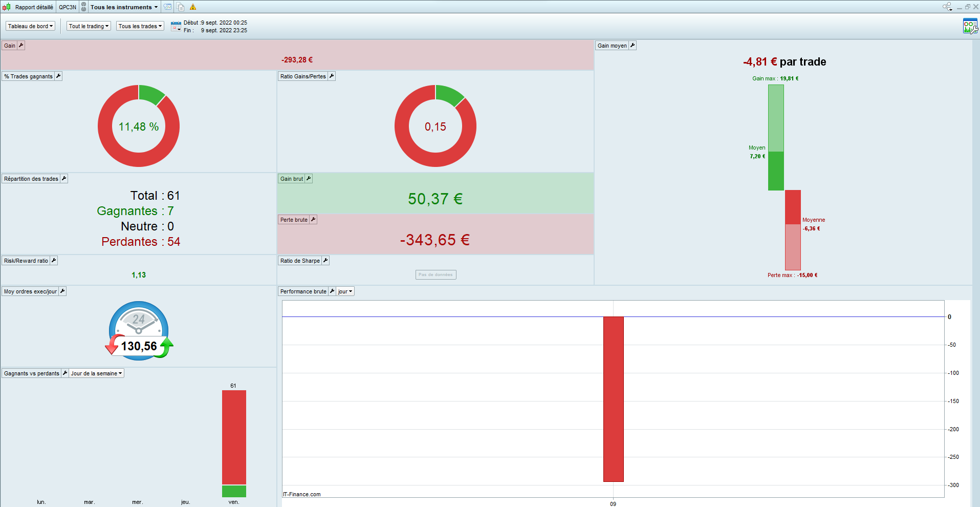Click the 50,37 € gross gain value
This screenshot has height=507, width=980.
(x=435, y=199)
